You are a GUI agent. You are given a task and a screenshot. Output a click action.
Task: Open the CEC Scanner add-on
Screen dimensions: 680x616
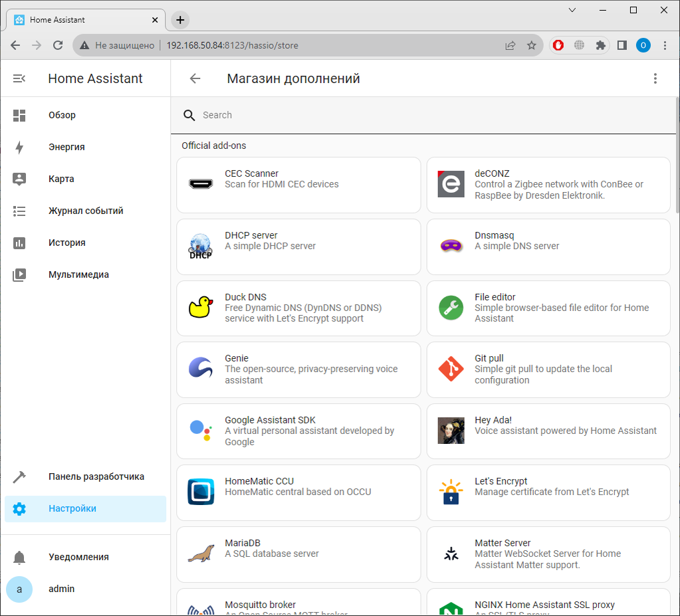(299, 185)
